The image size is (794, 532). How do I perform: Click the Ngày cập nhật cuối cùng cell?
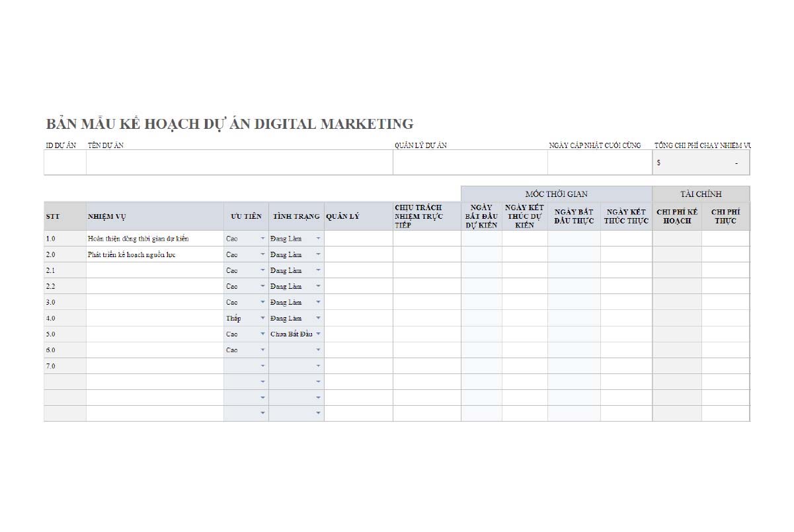(x=600, y=163)
